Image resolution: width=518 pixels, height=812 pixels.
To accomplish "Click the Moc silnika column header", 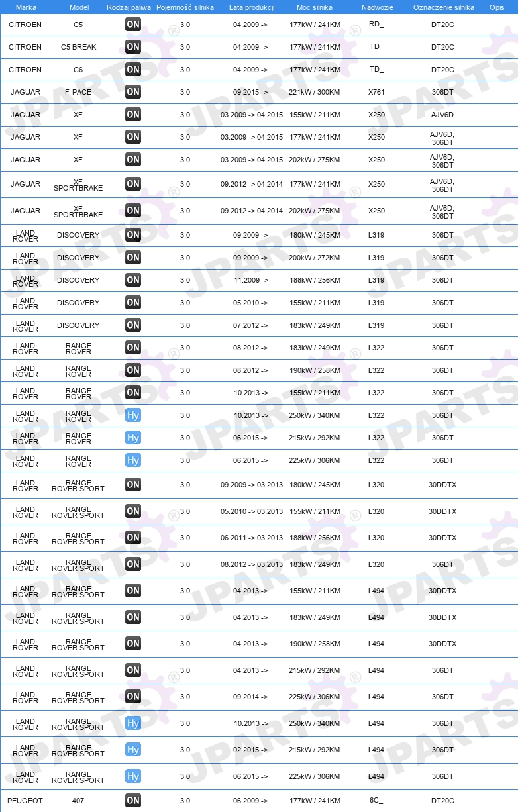I will coord(315,7).
